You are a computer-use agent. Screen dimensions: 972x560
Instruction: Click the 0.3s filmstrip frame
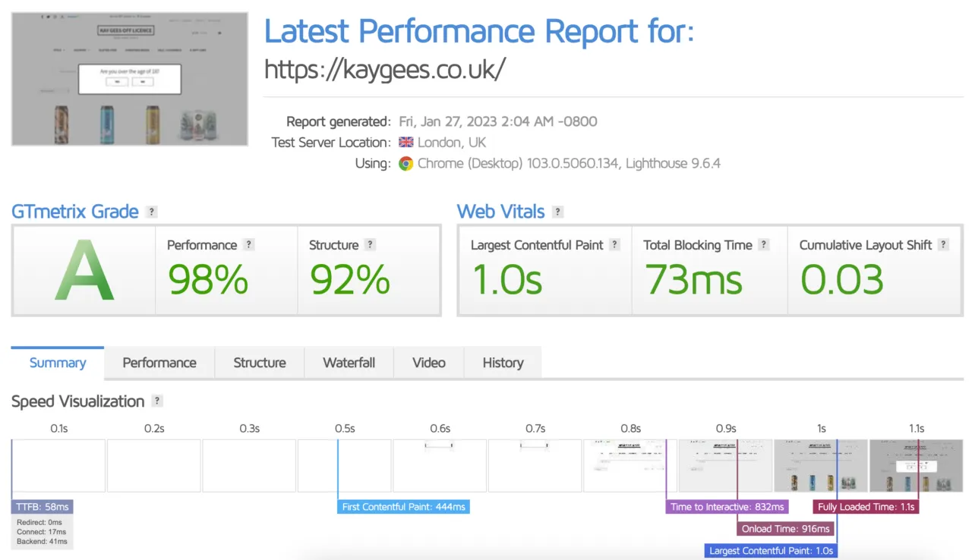click(249, 466)
